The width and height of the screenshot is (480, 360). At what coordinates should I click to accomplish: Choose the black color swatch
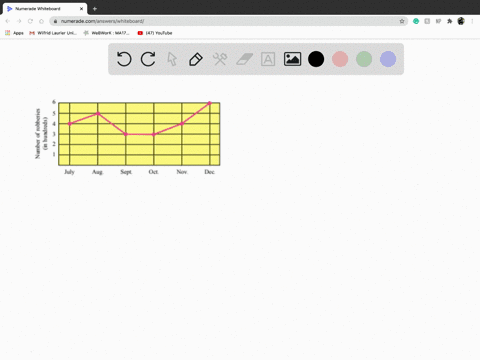click(316, 59)
